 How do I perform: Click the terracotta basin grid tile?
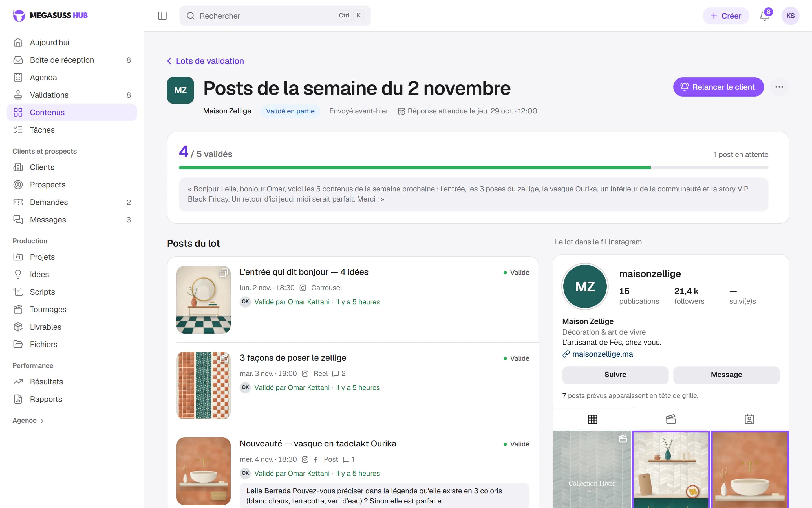(x=750, y=469)
